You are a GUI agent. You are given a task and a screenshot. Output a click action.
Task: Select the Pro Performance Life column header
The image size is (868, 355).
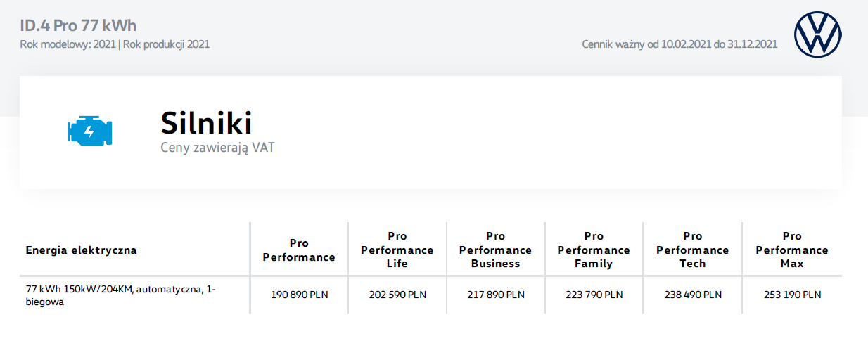pos(397,250)
